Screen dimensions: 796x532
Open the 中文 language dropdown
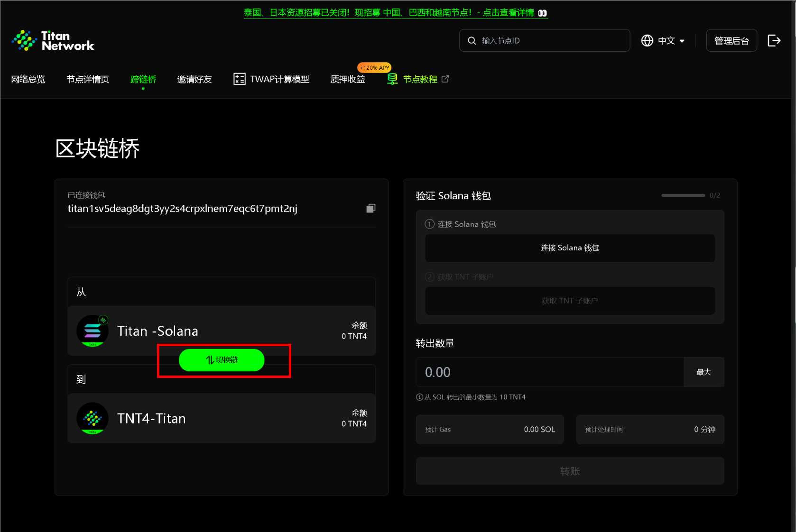(671, 41)
